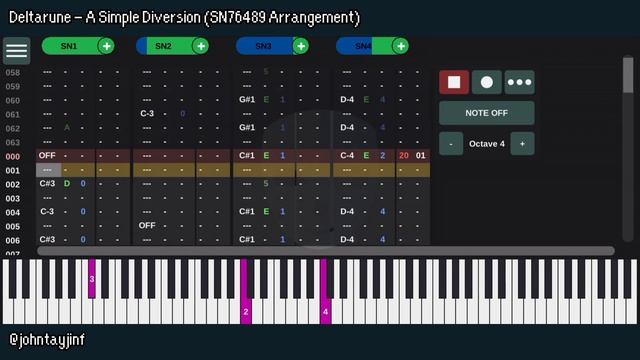The image size is (640, 360).
Task: Click the row number 004
Action: pyautogui.click(x=13, y=213)
